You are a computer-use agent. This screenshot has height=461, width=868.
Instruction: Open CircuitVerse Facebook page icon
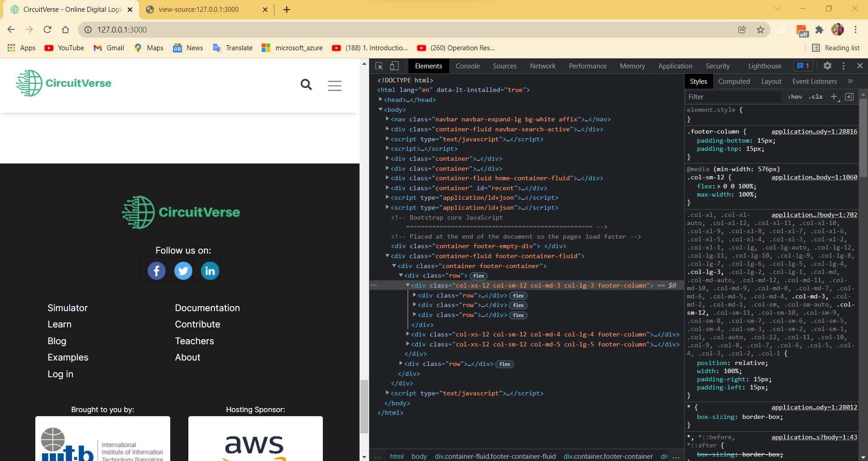(156, 270)
